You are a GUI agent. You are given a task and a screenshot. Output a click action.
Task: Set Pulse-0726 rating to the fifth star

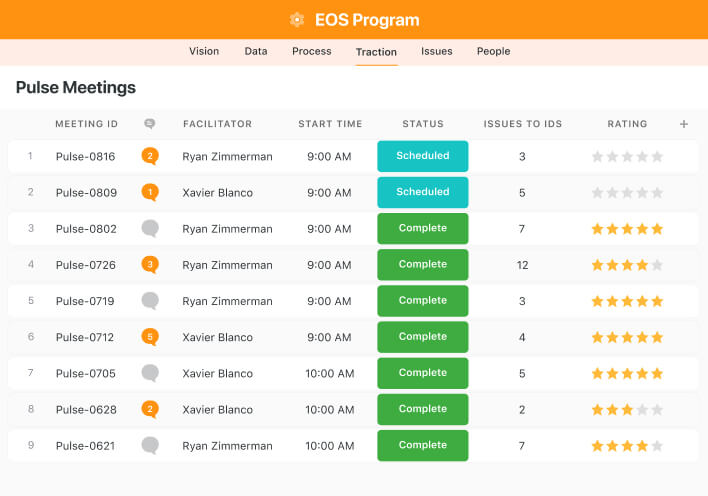click(x=657, y=265)
